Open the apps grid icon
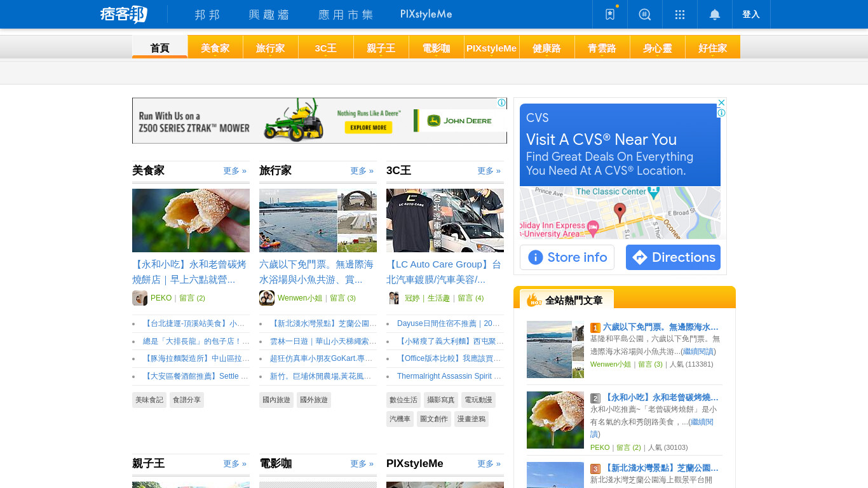Image resolution: width=868 pixels, height=488 pixels. click(680, 14)
